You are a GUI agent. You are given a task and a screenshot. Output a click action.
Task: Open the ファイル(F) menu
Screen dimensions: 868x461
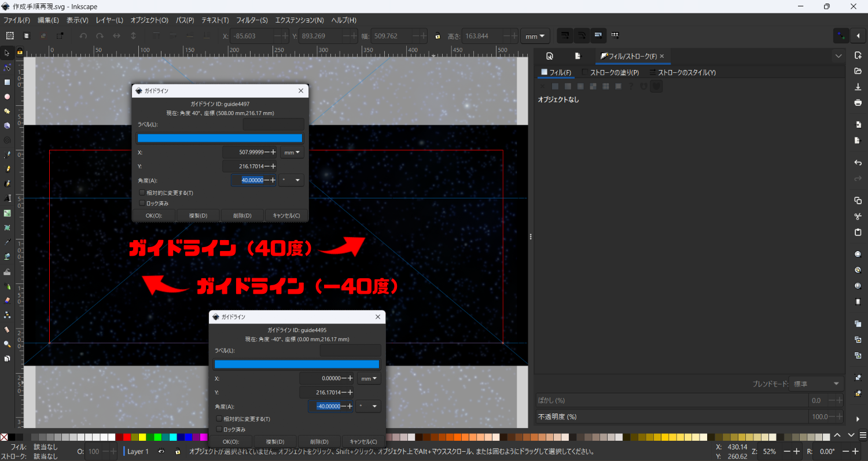pyautogui.click(x=17, y=20)
